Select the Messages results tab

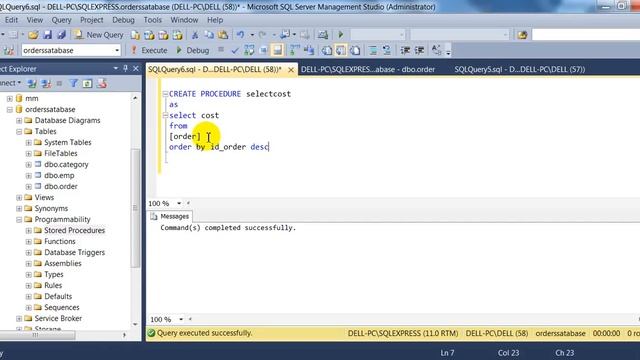pyautogui.click(x=170, y=216)
